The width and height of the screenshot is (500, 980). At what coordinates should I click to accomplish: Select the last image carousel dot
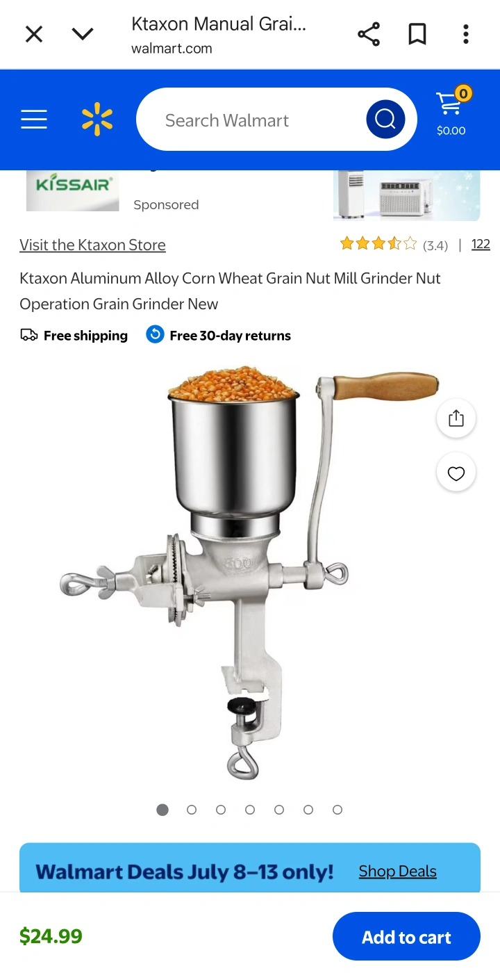click(337, 810)
